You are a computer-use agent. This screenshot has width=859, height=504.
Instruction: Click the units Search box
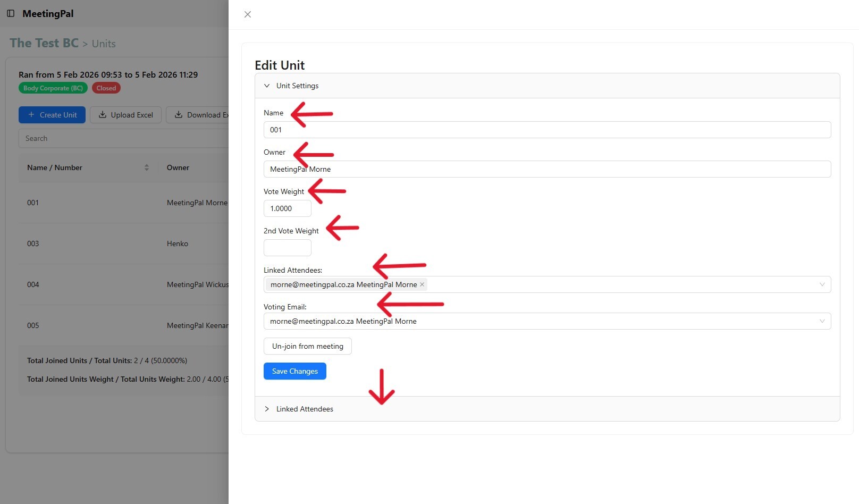tap(123, 138)
